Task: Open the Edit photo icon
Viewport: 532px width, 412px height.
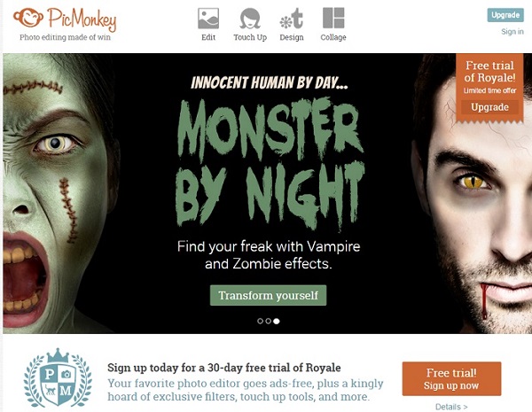Action: coord(208,19)
